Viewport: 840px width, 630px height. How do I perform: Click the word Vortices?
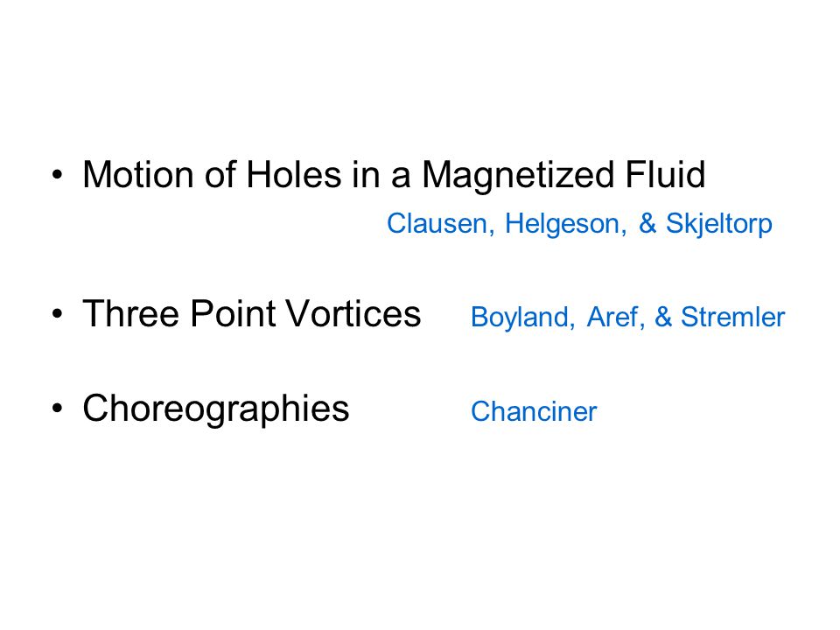click(x=353, y=313)
